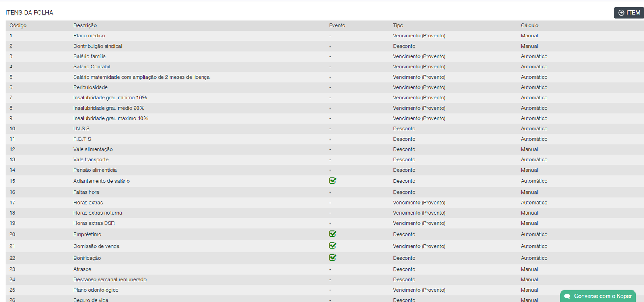
Task: Select the Salário família row
Action: [x=89, y=56]
